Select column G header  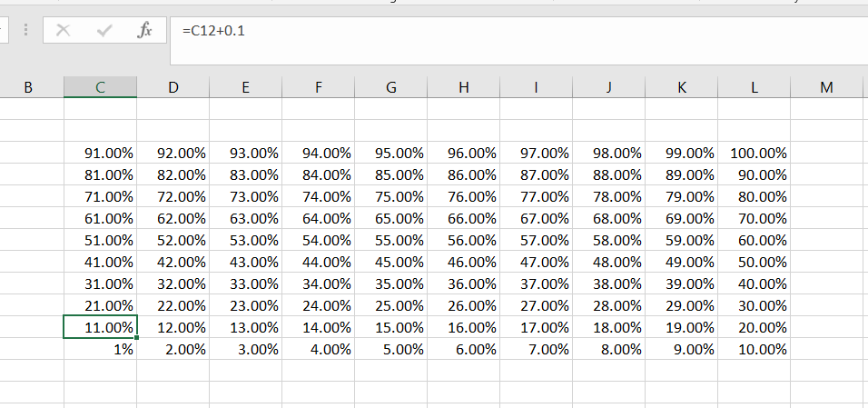click(x=390, y=87)
